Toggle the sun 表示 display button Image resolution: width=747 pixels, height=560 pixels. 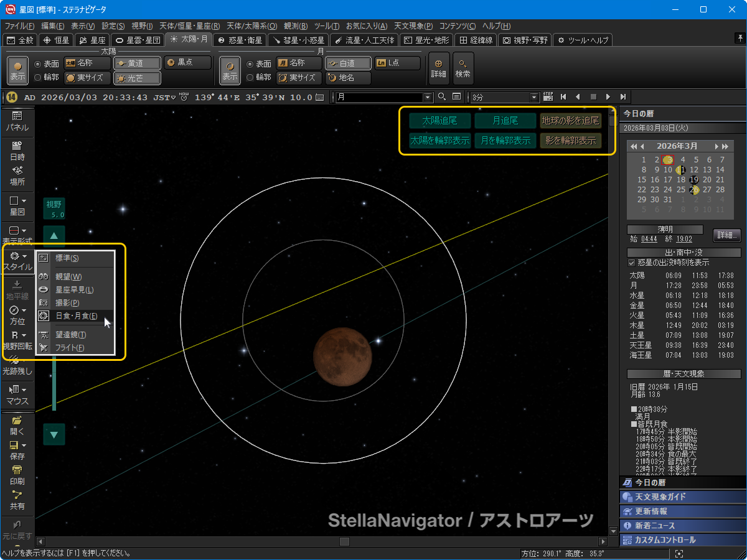coord(17,70)
